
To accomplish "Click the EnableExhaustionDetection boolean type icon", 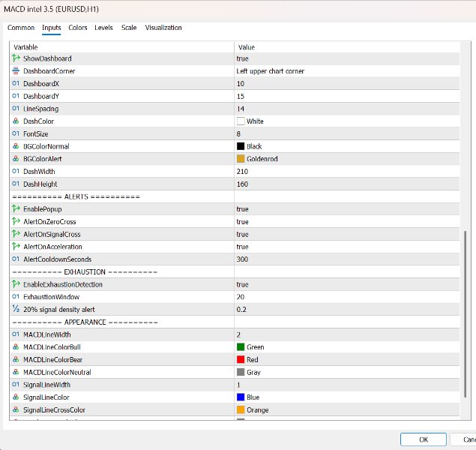I will (16, 284).
